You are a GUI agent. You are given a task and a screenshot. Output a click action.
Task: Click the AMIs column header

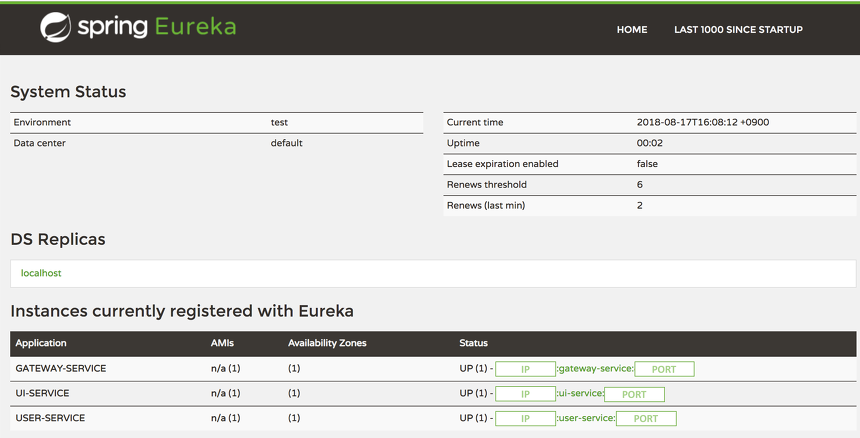222,343
